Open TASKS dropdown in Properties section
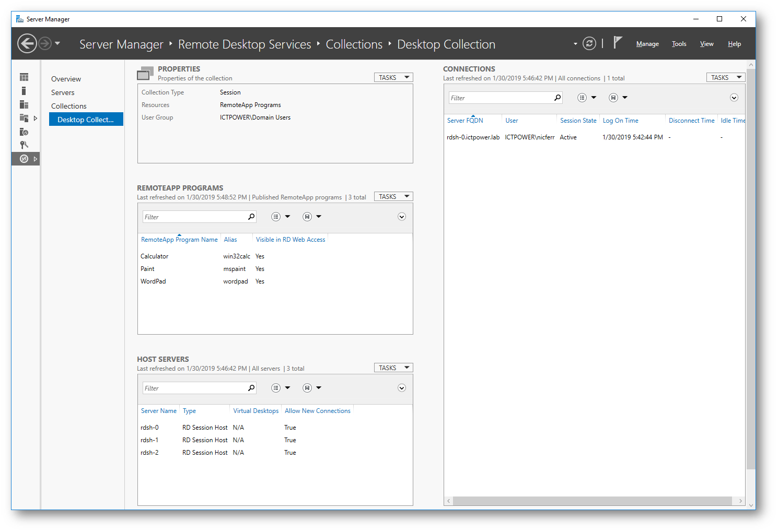778x532 pixels. click(x=393, y=77)
